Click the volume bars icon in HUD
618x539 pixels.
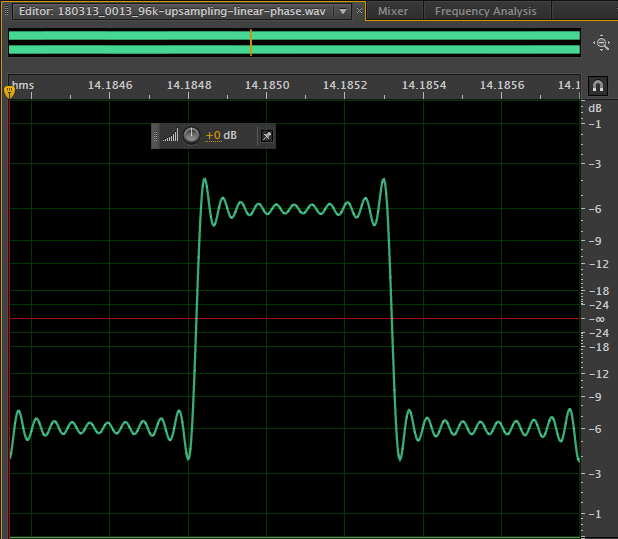coord(171,136)
